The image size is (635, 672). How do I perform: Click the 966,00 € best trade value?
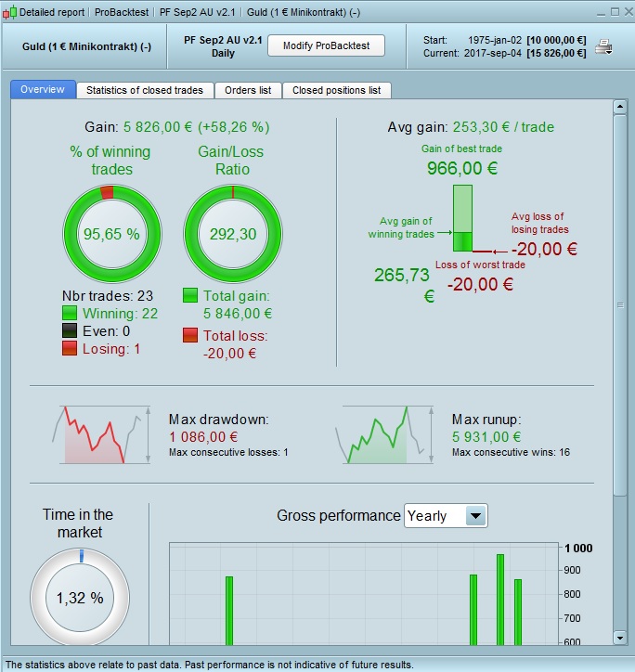tap(462, 168)
